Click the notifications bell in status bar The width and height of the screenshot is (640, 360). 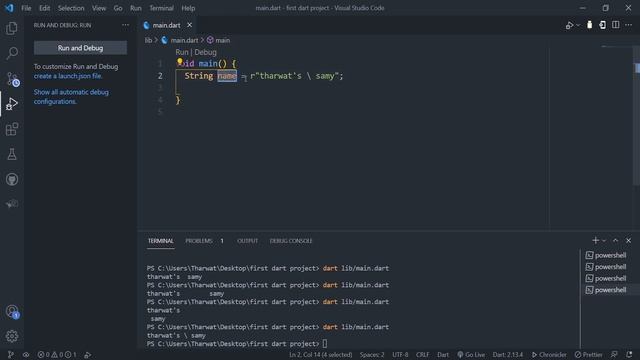click(x=629, y=355)
